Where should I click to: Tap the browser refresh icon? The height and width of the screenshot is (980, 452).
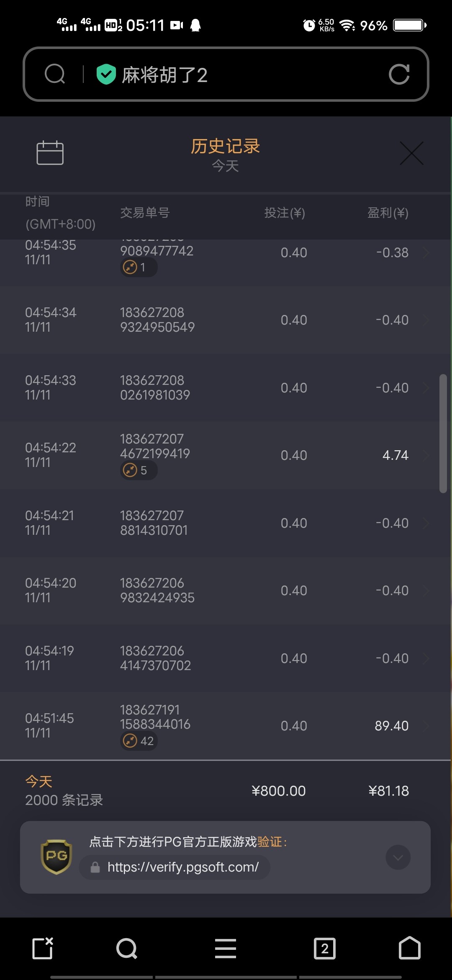click(x=399, y=75)
